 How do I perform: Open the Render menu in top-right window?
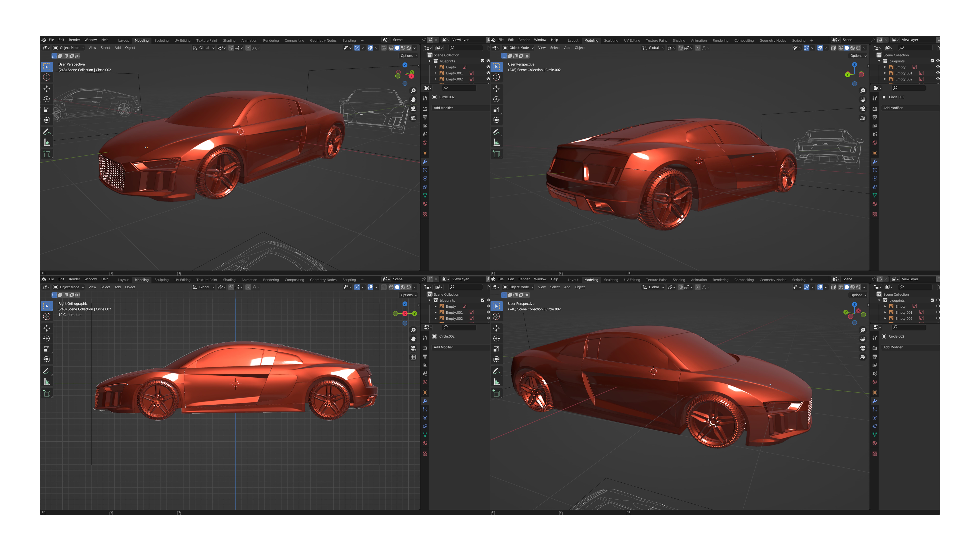click(x=524, y=40)
